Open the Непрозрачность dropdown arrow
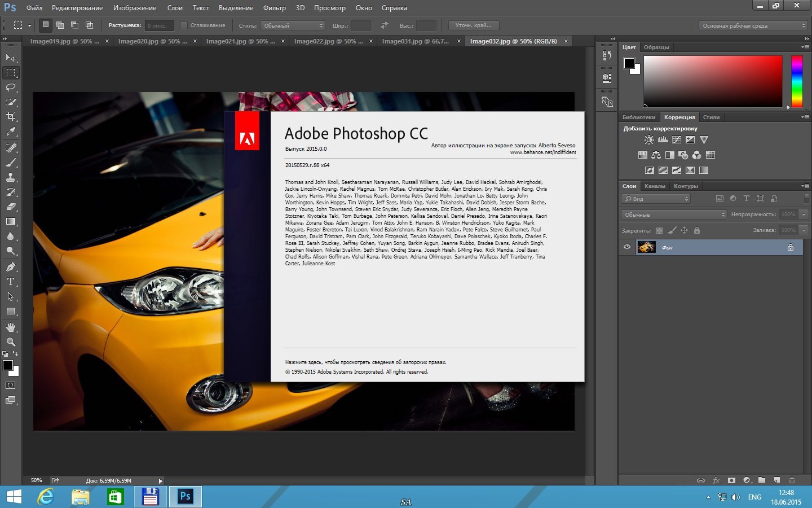812x508 pixels. pos(804,214)
